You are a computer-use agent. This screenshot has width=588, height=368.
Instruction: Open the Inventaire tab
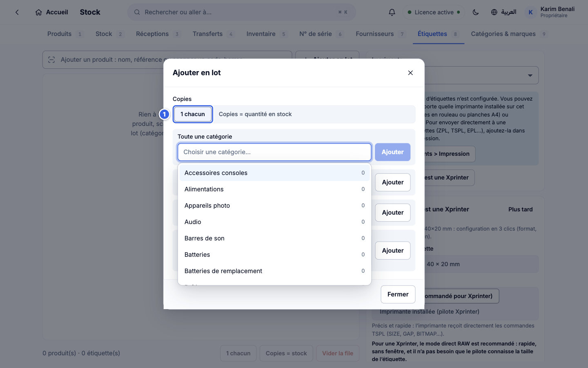coord(267,34)
